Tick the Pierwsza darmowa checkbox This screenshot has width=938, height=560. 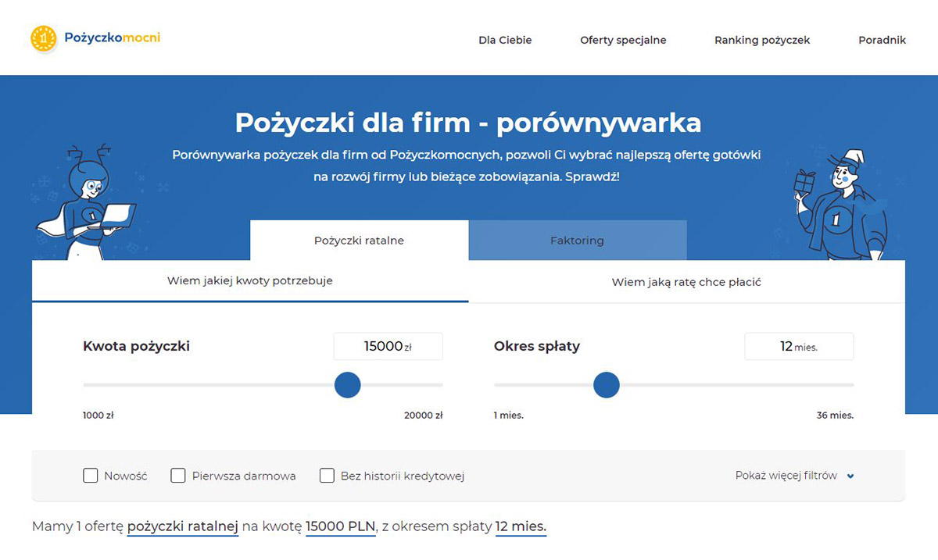[178, 476]
